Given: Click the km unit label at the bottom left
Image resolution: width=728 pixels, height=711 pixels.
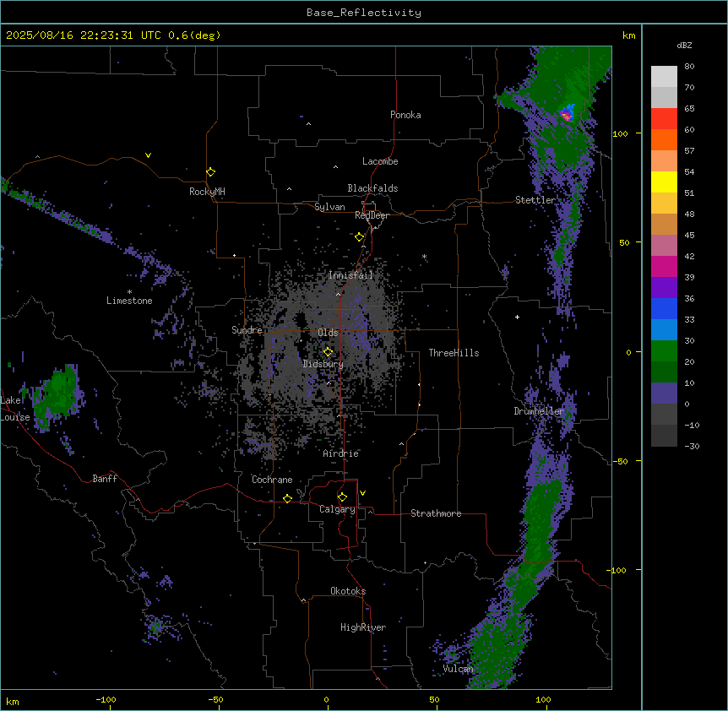Looking at the screenshot, I should click(13, 702).
